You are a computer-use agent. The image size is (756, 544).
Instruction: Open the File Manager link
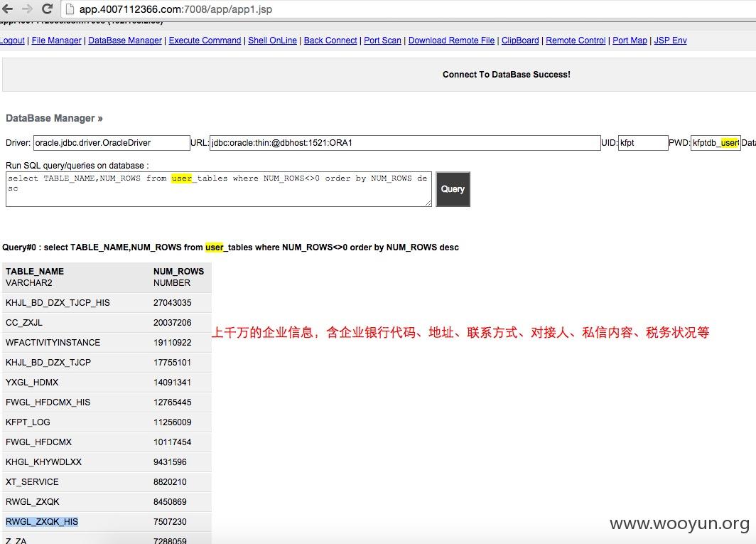tap(56, 41)
